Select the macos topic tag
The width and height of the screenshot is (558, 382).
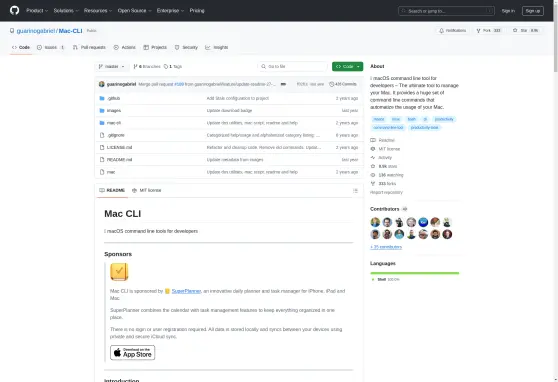(x=379, y=119)
